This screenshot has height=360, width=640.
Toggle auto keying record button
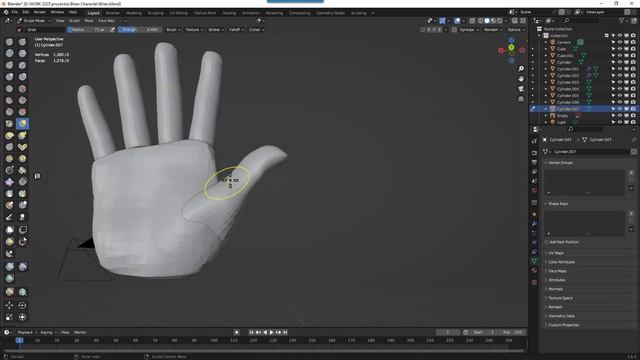point(236,332)
